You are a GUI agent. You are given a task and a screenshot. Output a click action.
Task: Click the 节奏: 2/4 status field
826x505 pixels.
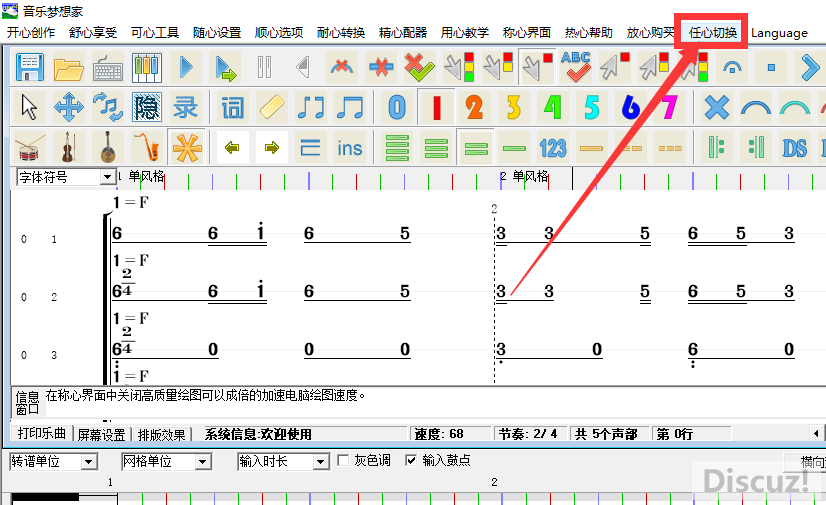coord(530,434)
